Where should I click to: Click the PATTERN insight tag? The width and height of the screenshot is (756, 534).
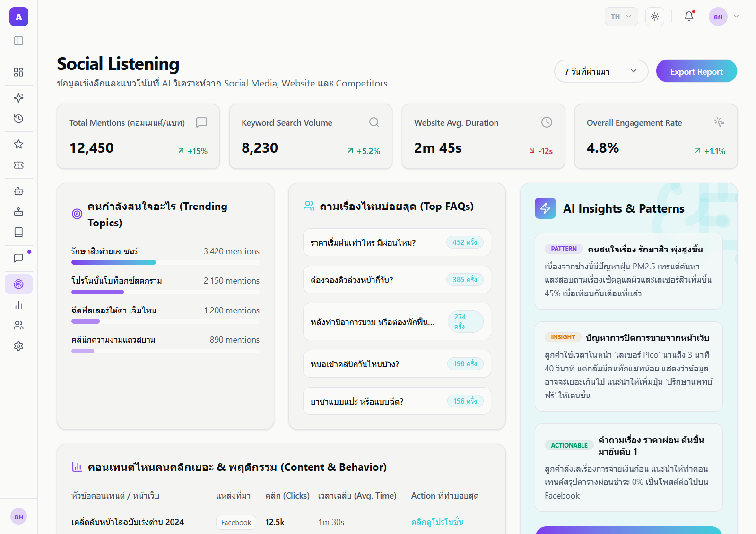tap(564, 249)
